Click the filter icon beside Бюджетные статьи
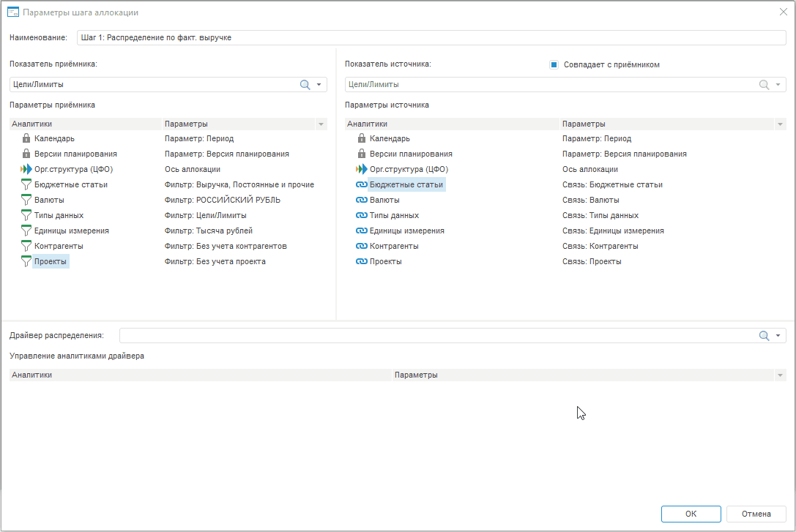Screen dimensions: 796x532 pyautogui.click(x=26, y=184)
